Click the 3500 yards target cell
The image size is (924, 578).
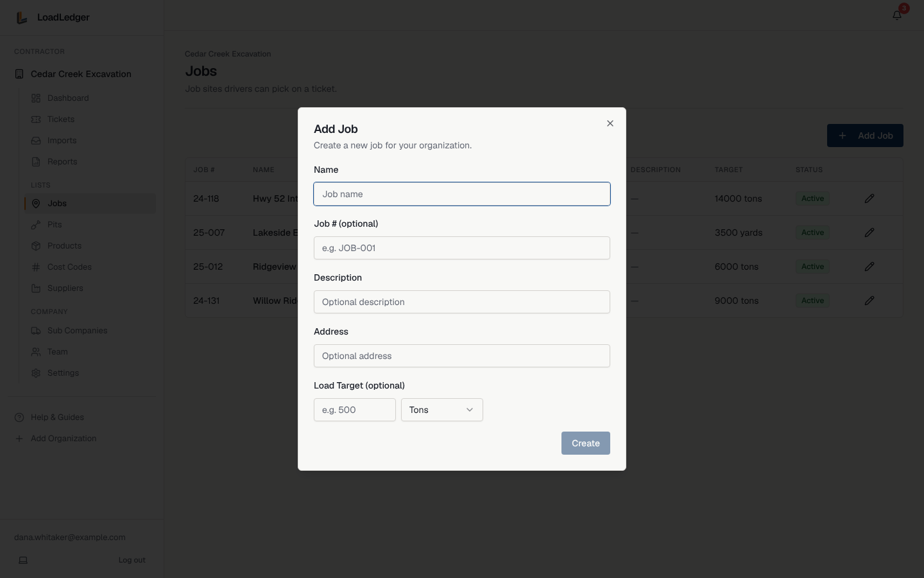point(739,232)
